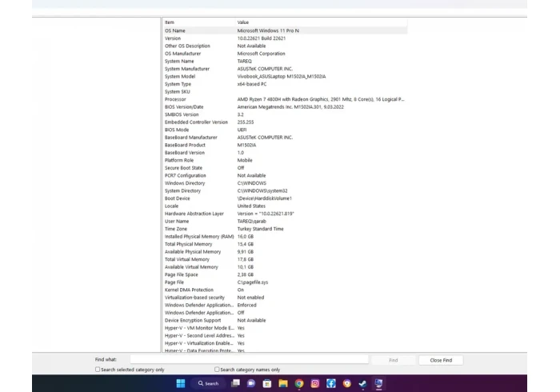Open Task View from the taskbar
This screenshot has height=392, width=560.
pos(235,383)
